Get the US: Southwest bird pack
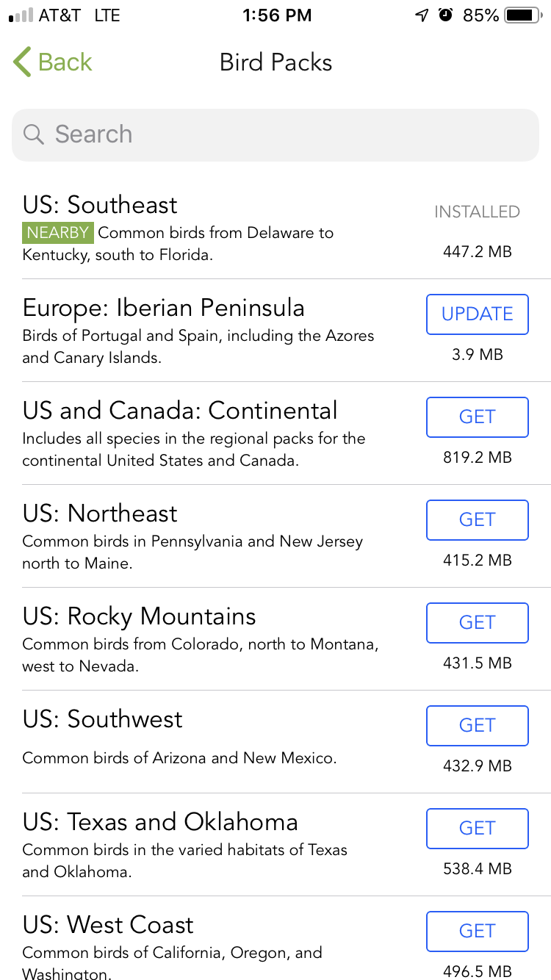The height and width of the screenshot is (980, 551). coord(477,726)
